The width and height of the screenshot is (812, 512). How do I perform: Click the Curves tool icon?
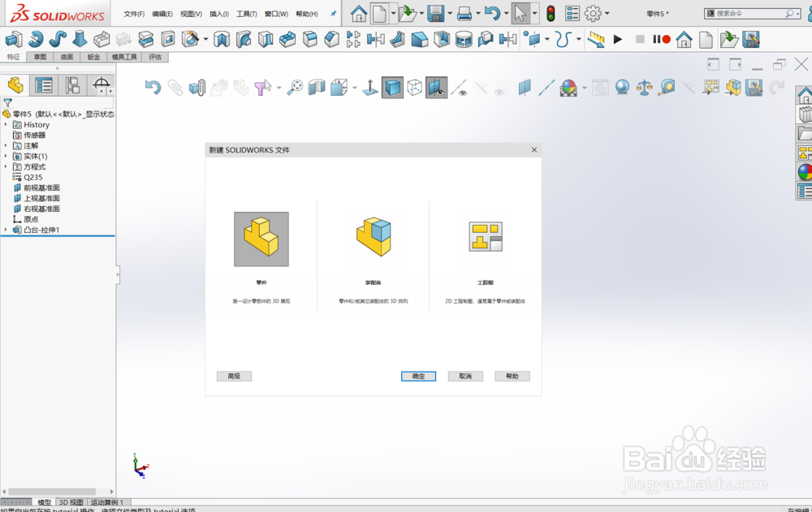point(563,39)
